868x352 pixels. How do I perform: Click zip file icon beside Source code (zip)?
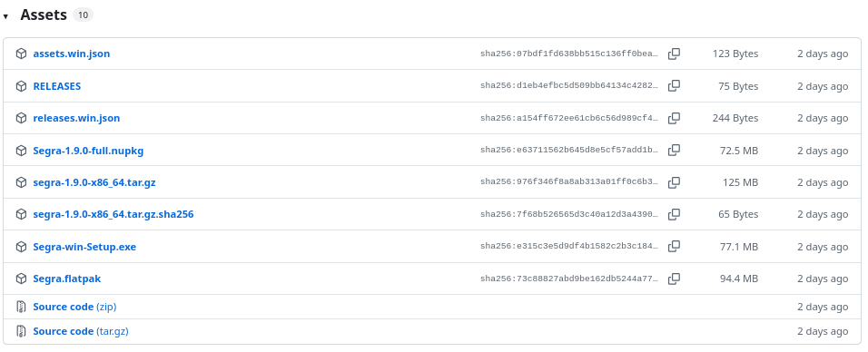(21, 307)
